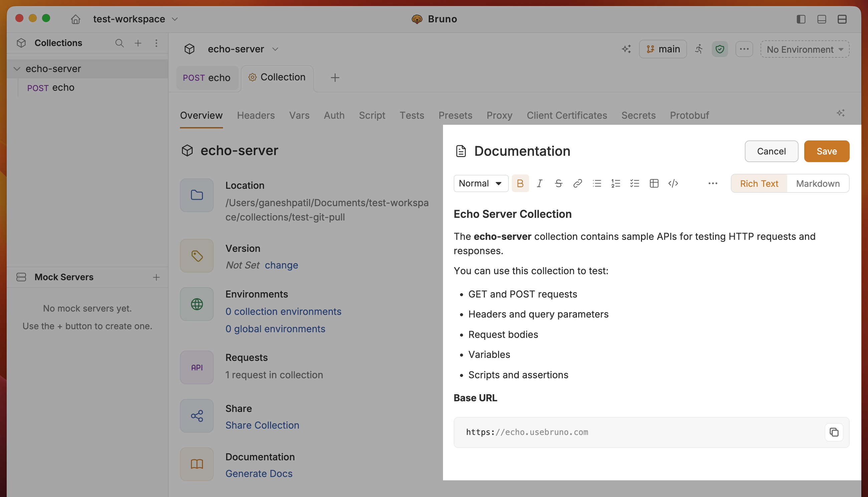Open the Auth tab
The width and height of the screenshot is (868, 497).
(x=334, y=115)
